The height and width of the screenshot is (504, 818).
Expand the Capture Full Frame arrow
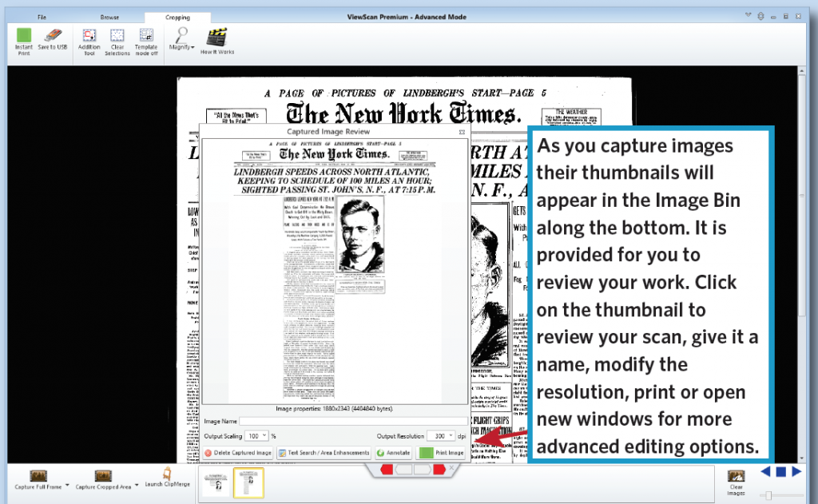(x=67, y=485)
